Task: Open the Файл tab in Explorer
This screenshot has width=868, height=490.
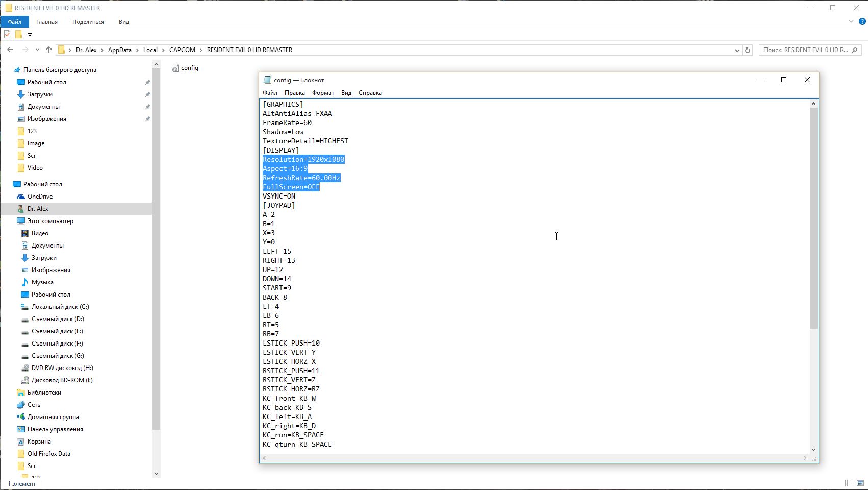Action: 15,22
